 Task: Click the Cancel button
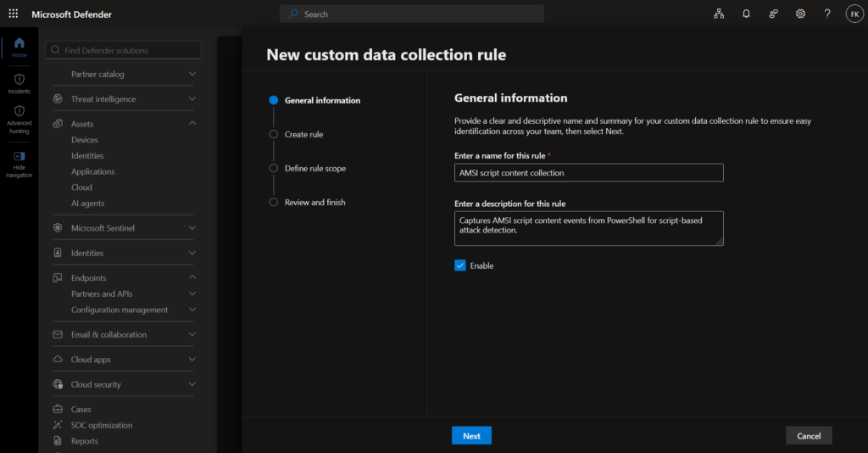point(809,436)
